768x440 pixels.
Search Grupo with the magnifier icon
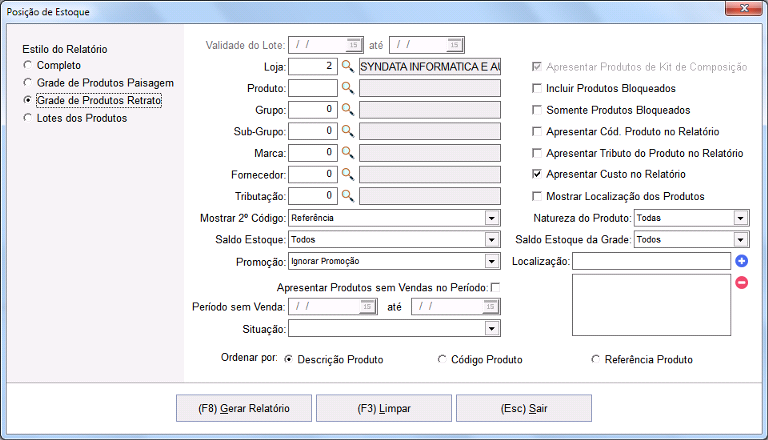[348, 109]
